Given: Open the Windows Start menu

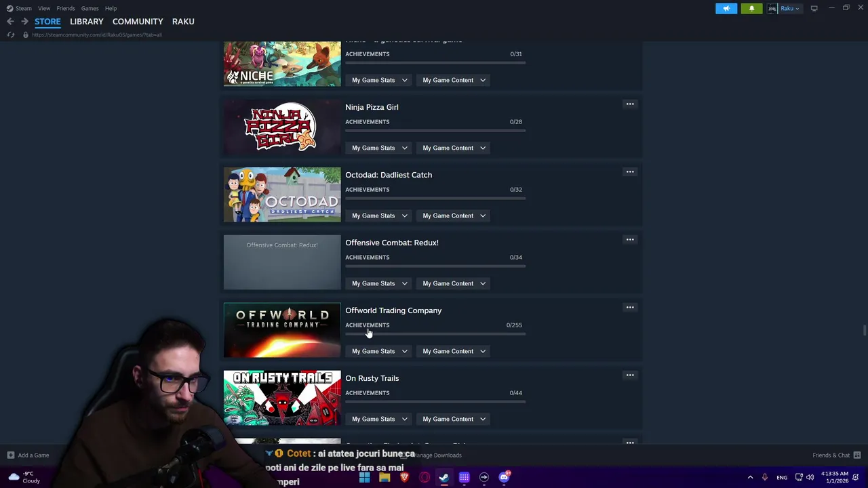Looking at the screenshot, I should (x=364, y=477).
